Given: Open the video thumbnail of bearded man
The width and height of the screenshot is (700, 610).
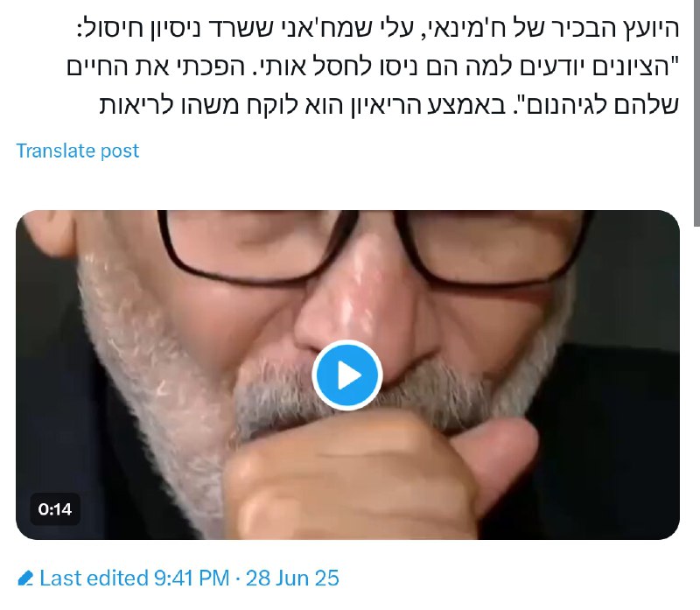Looking at the screenshot, I should [x=347, y=375].
